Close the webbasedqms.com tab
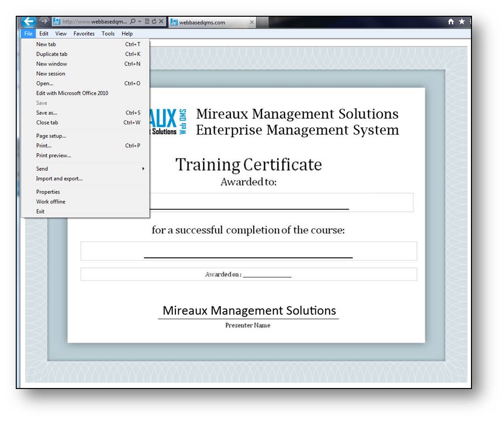The height and width of the screenshot is (421, 504). [252, 22]
